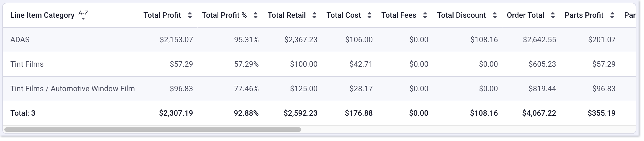Screen dimensions: 644x141
Task: Click Tint Films total retail $100.00
Action: 304,64
